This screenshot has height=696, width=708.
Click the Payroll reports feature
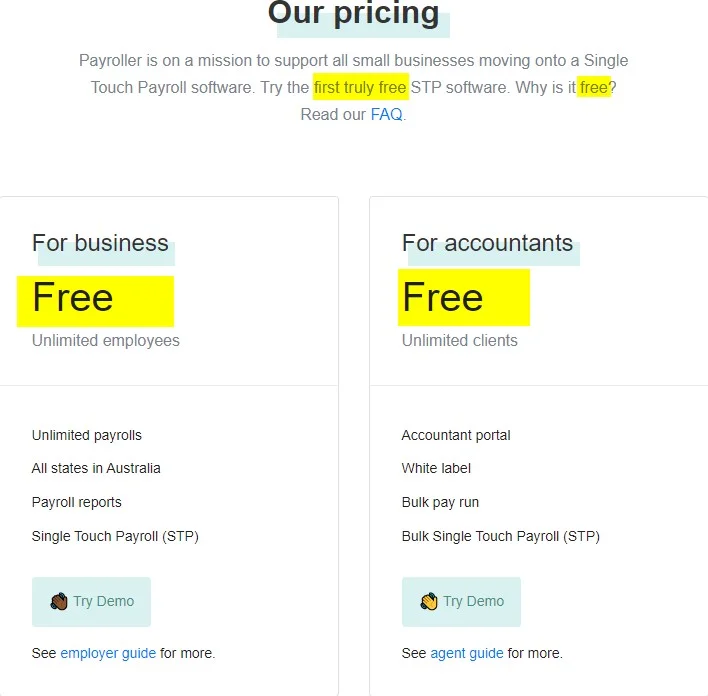pyautogui.click(x=77, y=502)
